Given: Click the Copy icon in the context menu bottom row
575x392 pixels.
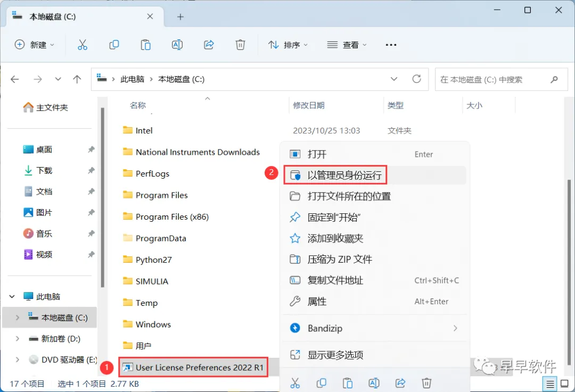Looking at the screenshot, I should tap(321, 383).
